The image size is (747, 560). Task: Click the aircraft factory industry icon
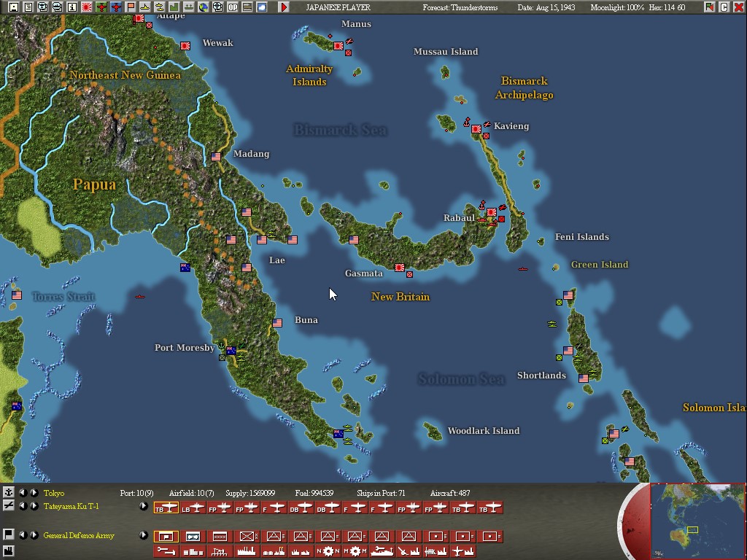tap(462, 551)
